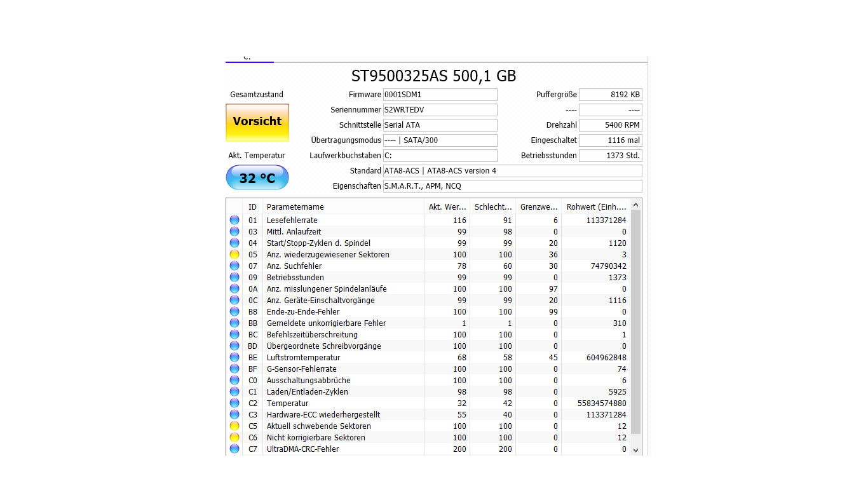
Task: Click the Übertragungsmodus field SATA/300
Action: (440, 140)
